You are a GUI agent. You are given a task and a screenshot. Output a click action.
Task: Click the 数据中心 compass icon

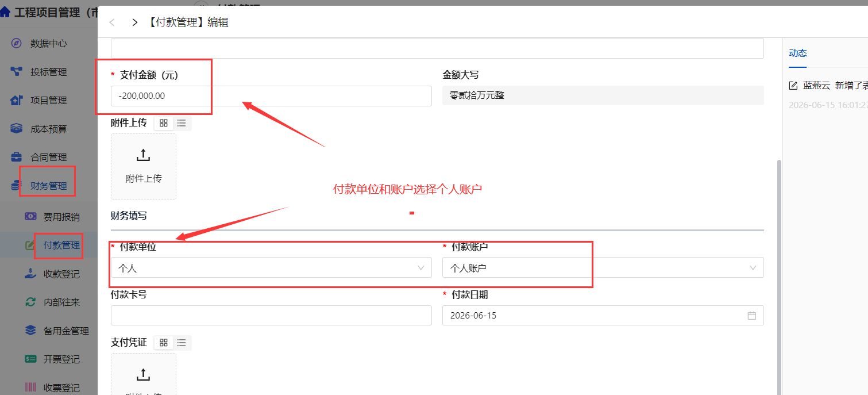pos(17,43)
